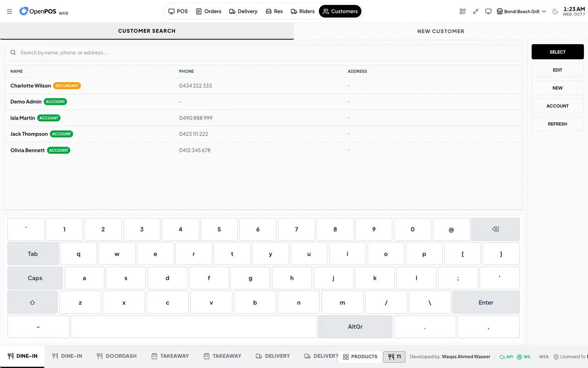This screenshot has width=588, height=368.
Task: Open the Products button in the bottom bar
Action: point(360,356)
